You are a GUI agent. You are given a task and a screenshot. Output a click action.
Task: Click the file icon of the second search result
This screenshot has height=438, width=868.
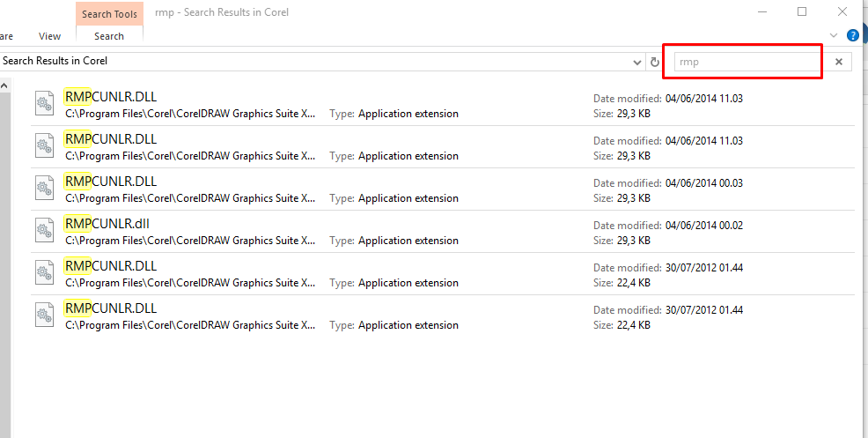(x=44, y=146)
